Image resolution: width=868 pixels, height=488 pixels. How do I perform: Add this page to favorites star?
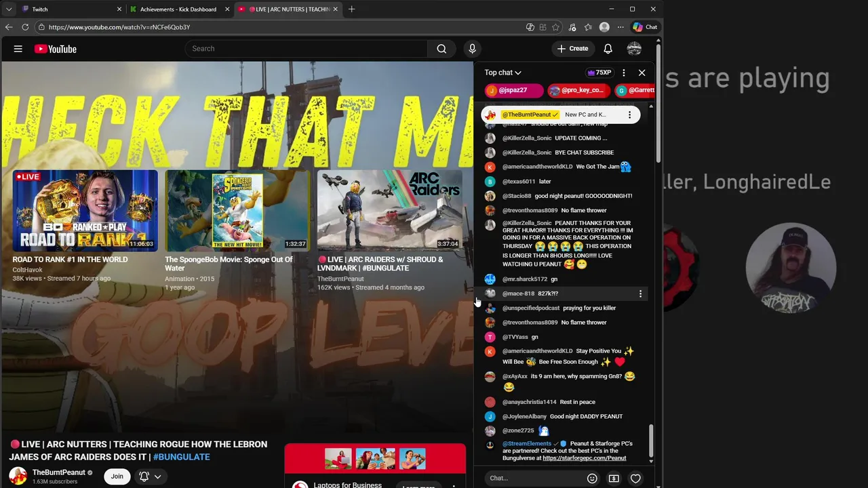click(x=555, y=27)
